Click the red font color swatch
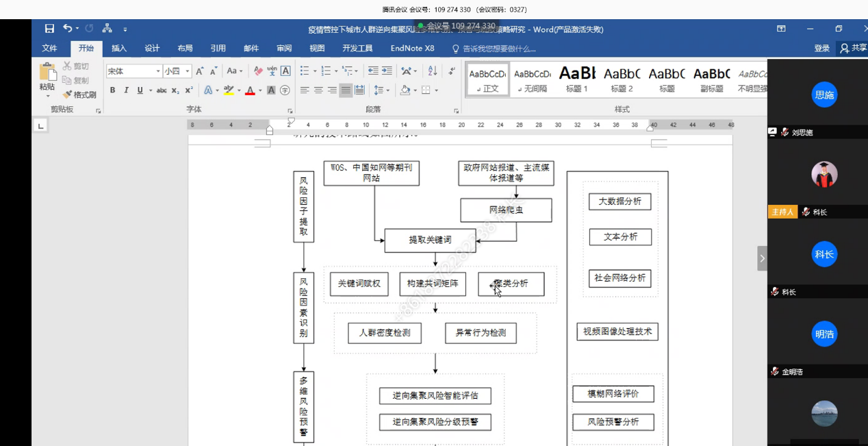This screenshot has width=868, height=446. pos(250,90)
